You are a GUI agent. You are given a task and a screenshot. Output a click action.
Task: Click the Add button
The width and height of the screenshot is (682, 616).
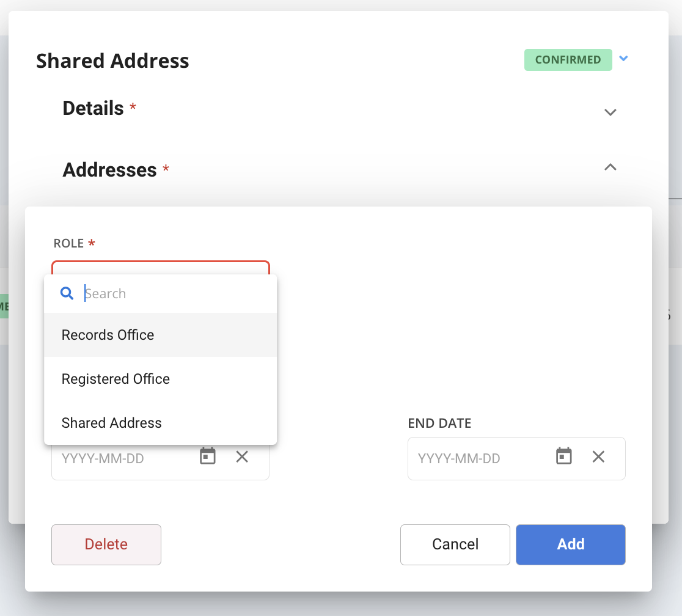570,544
